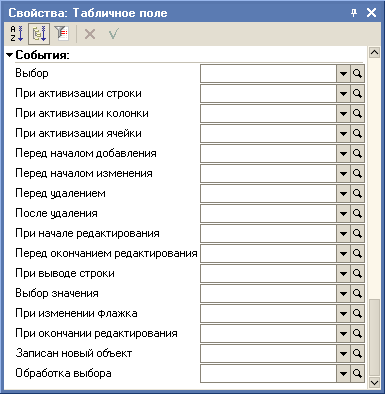Screen dimensions: 385x394
Task: Close the Свойства panel
Action: pos(371,13)
